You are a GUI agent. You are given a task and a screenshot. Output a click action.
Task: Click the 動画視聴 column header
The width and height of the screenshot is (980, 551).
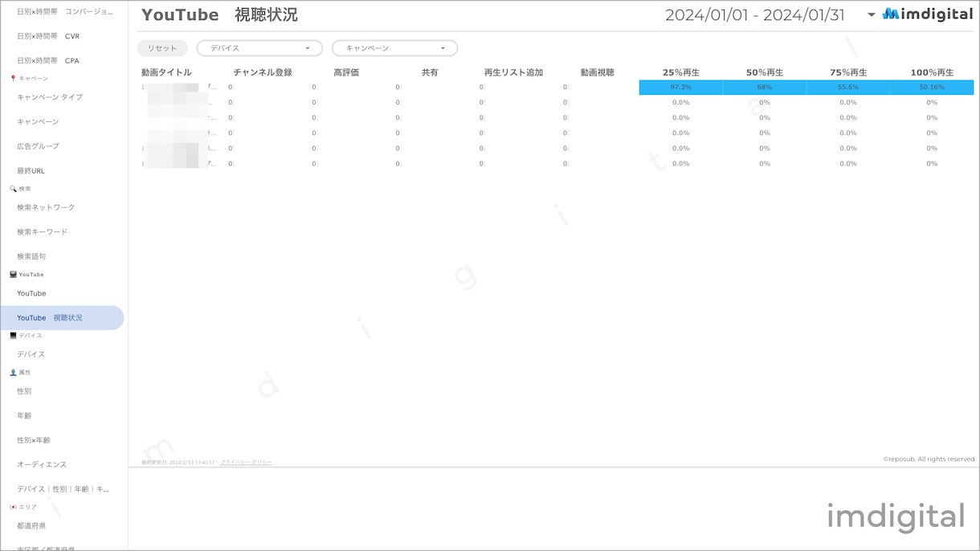pyautogui.click(x=597, y=72)
